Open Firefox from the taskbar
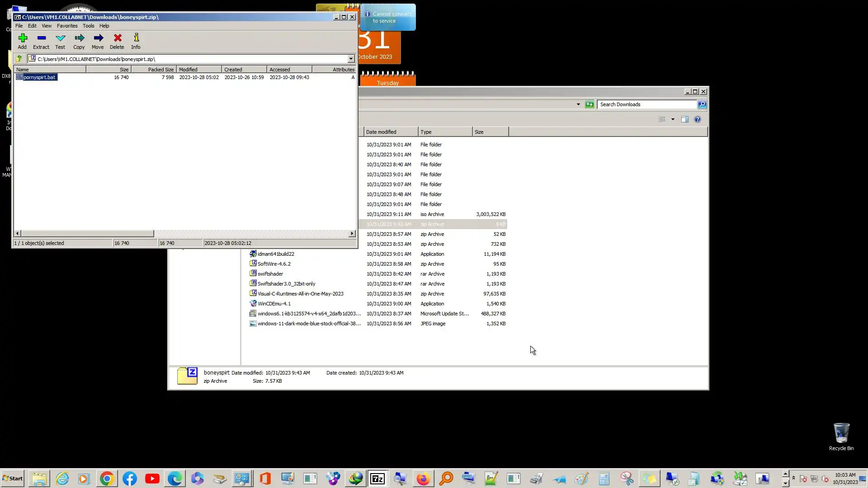Screen dimensions: 868x488 [x=423, y=479]
